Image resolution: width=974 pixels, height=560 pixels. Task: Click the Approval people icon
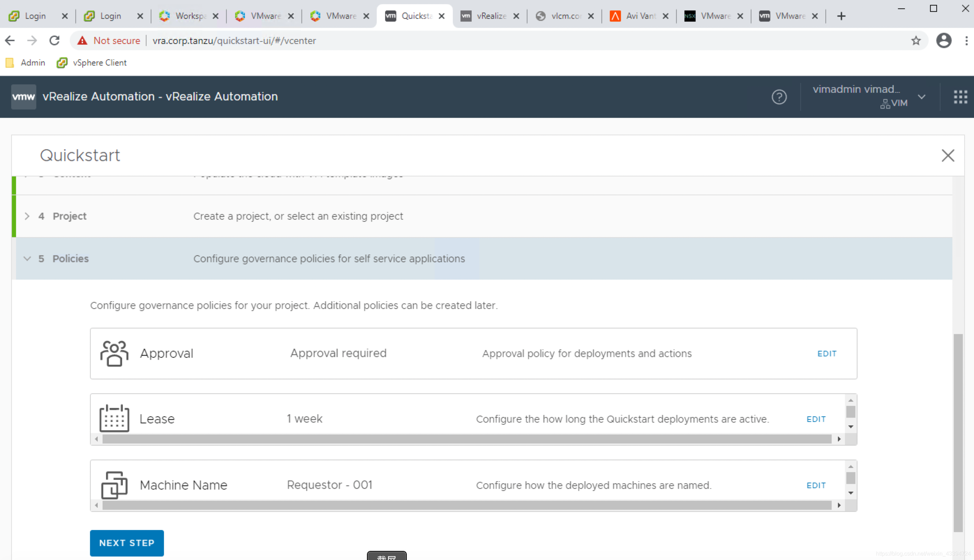pos(114,354)
